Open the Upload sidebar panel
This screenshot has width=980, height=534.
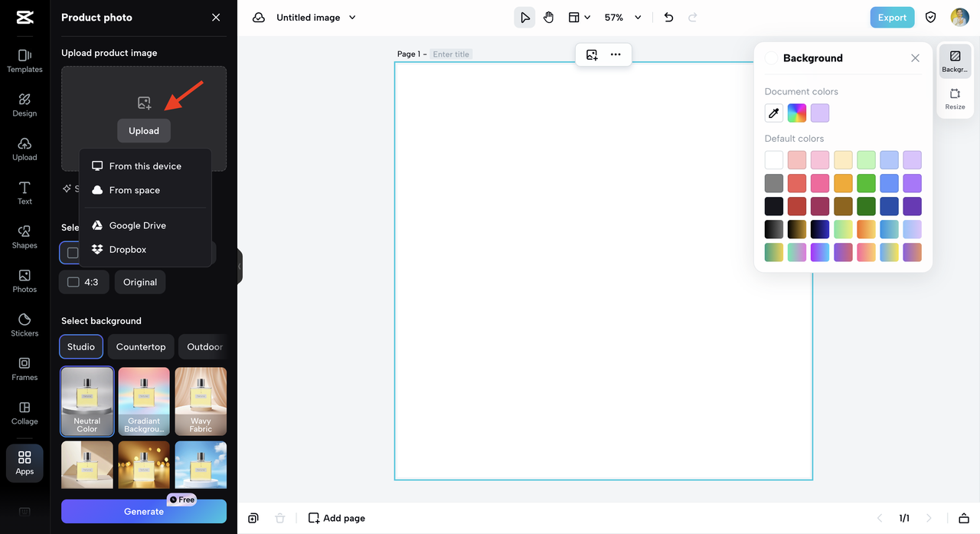click(x=24, y=149)
